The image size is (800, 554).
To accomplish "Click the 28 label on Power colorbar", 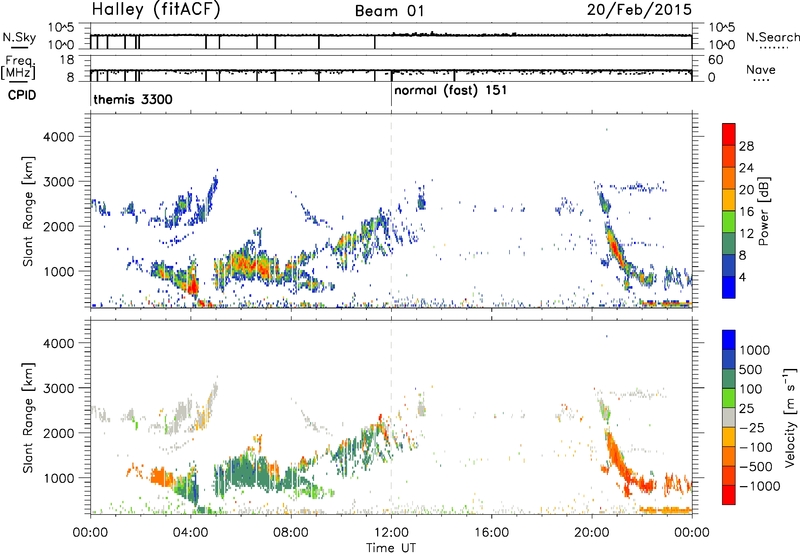I will (x=746, y=146).
